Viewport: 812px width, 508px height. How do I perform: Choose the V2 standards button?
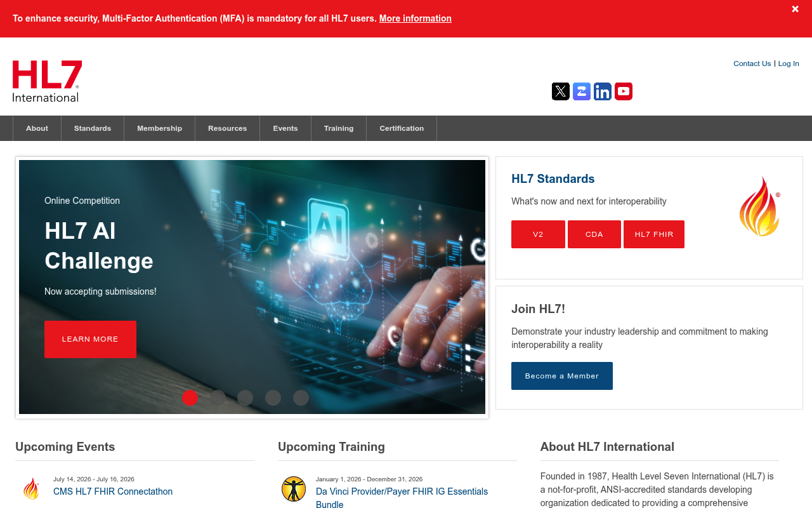click(x=538, y=234)
